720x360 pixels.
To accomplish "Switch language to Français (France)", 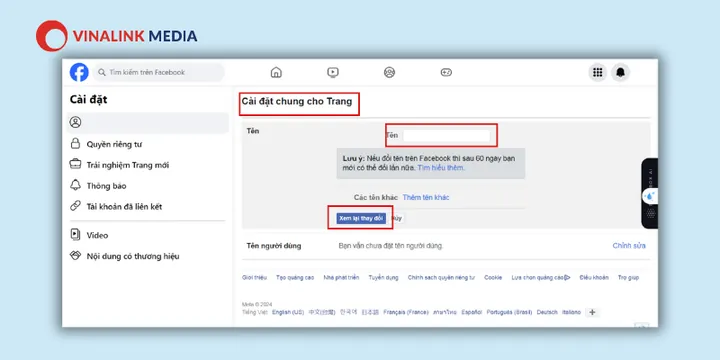I will point(405,312).
